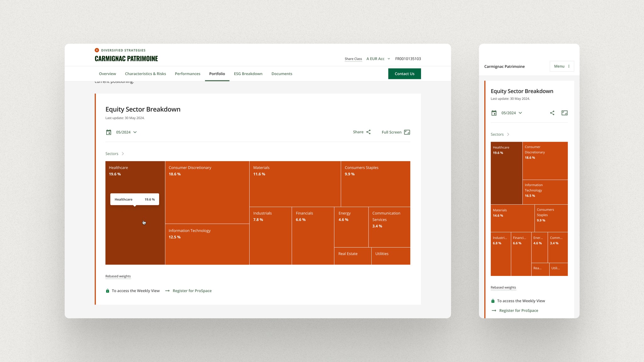Select the Materials 14.6 % mobile tile
644x362 pixels.
click(x=512, y=218)
